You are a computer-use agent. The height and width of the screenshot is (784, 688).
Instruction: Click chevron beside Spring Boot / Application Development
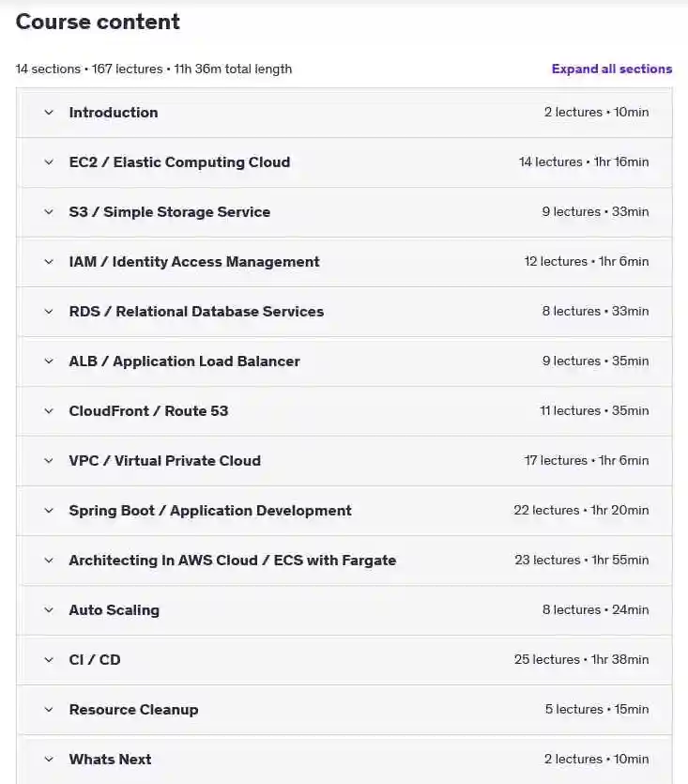(x=49, y=511)
